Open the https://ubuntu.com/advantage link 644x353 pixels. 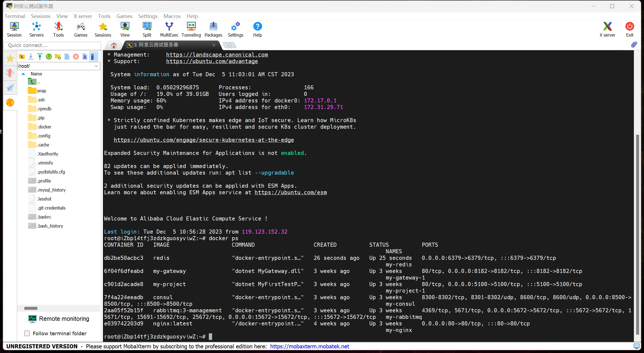point(212,61)
